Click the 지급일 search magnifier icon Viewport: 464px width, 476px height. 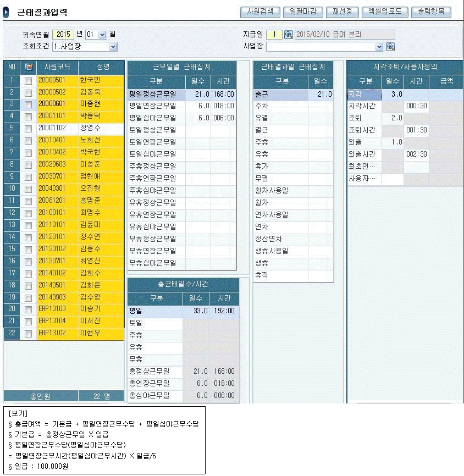289,35
